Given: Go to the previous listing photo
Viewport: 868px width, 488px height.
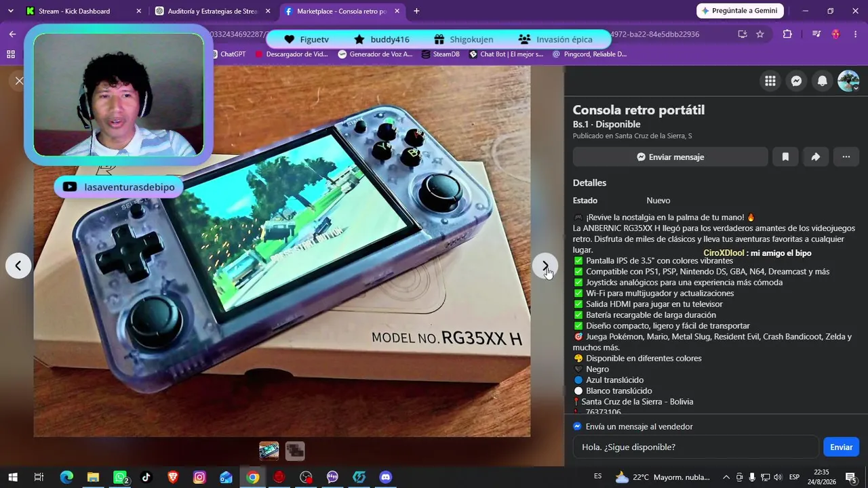Looking at the screenshot, I should point(18,266).
